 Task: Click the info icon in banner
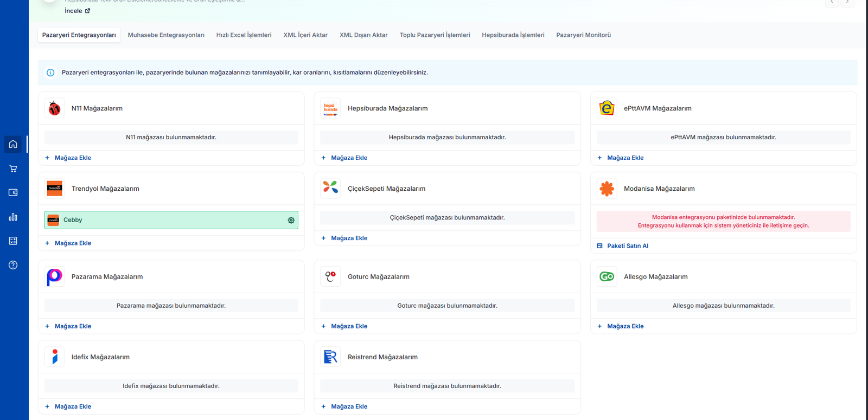click(x=50, y=73)
